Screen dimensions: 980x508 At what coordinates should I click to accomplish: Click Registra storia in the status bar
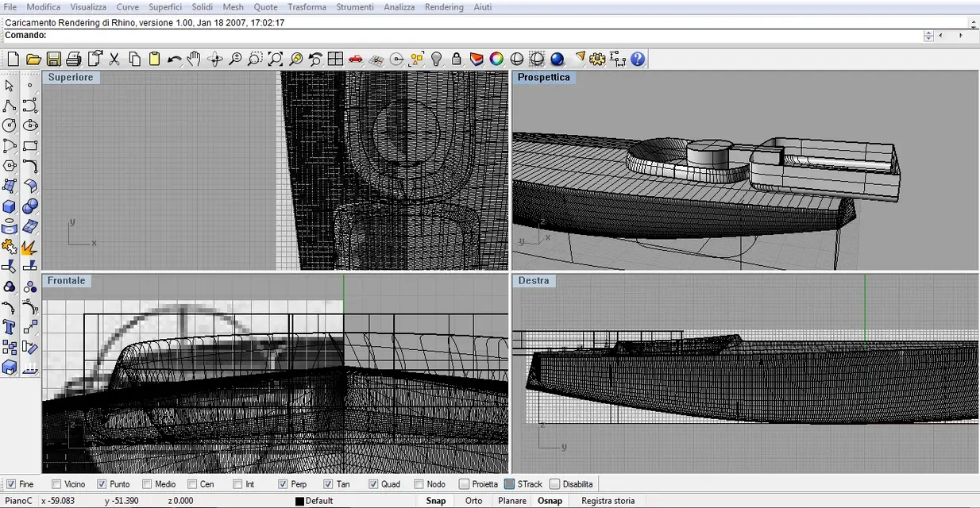[608, 501]
